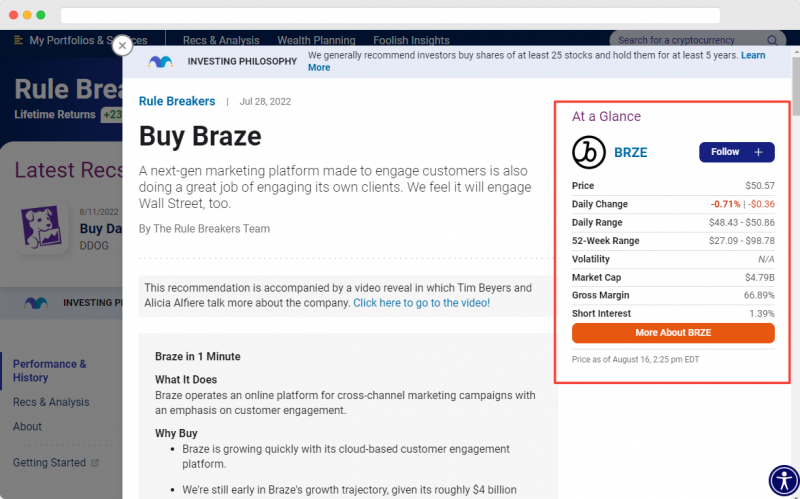The image size is (800, 499).
Task: Click the external link icon beside Getting Started
Action: coord(95,463)
